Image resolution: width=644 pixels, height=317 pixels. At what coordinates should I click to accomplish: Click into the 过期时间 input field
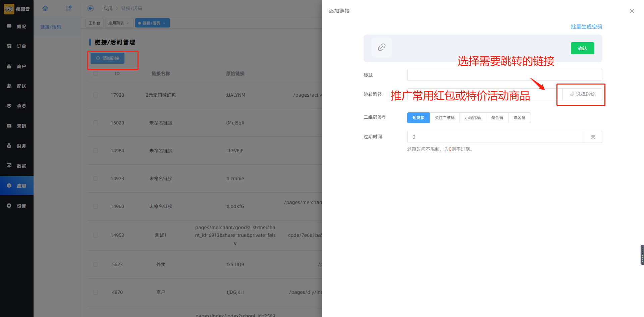pos(495,137)
